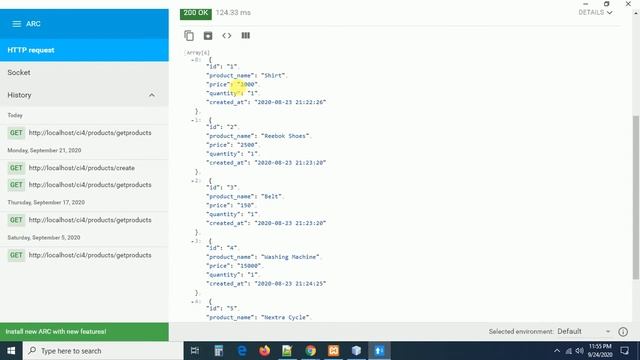This screenshot has height=360, width=640.
Task: Open VirtualBox from the taskbar
Action: point(356,351)
